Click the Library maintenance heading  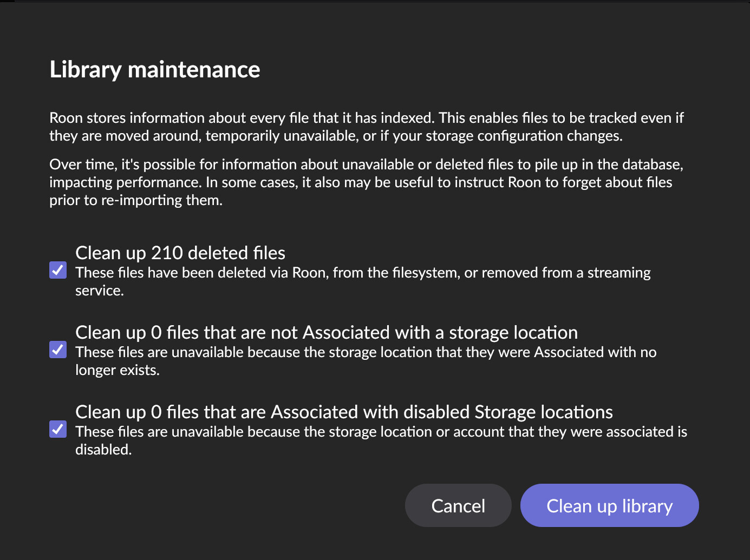tap(155, 70)
